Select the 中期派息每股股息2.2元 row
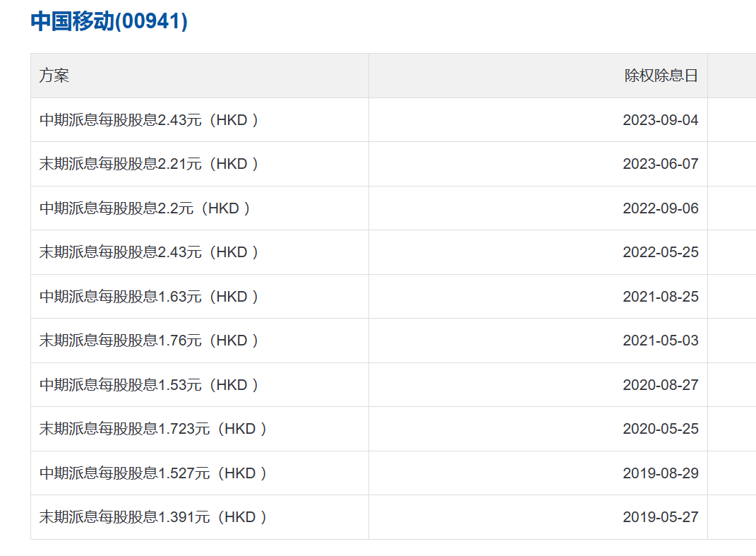 pos(393,208)
